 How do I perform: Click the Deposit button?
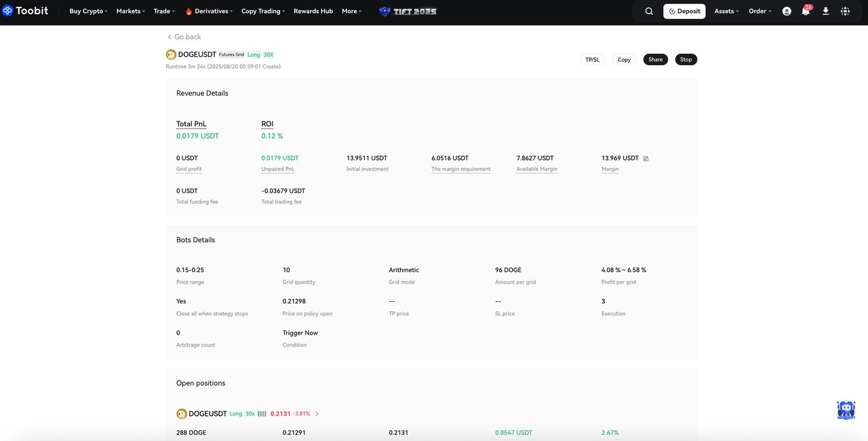pos(684,12)
